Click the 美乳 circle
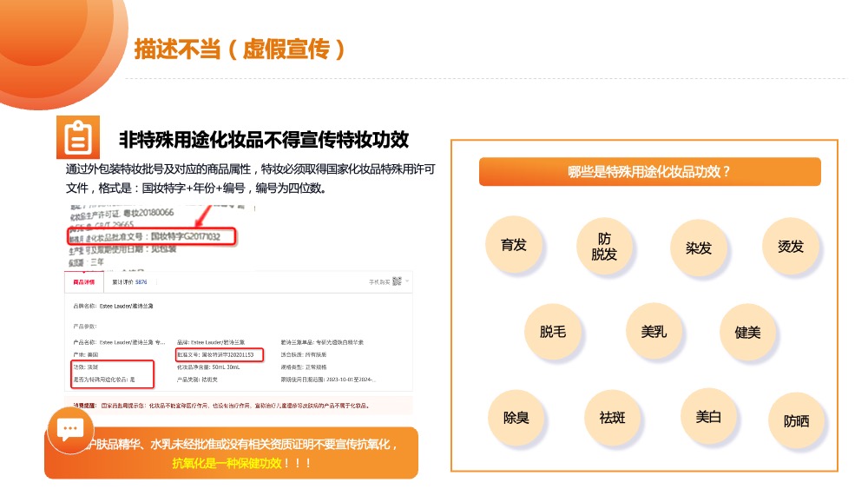 tap(654, 331)
